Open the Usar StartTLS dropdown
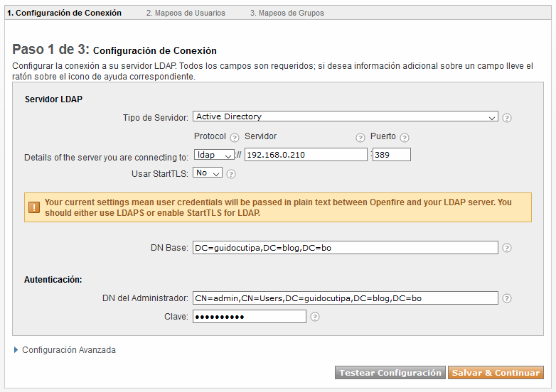Screen dimensions: 556x392 coord(208,173)
